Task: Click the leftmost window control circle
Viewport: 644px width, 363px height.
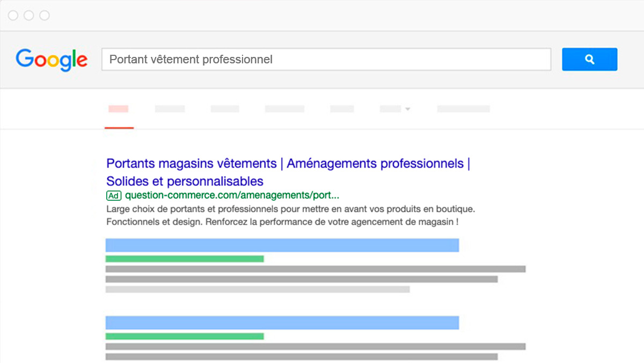Action: coord(13,16)
